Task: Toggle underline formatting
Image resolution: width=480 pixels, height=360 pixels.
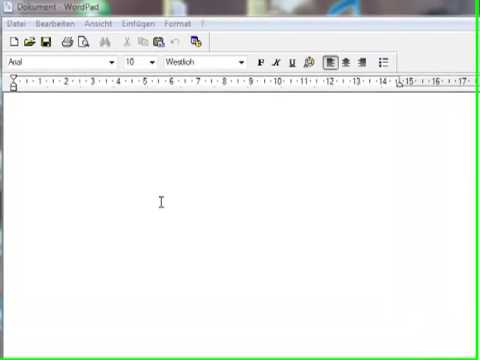Action: point(292,62)
